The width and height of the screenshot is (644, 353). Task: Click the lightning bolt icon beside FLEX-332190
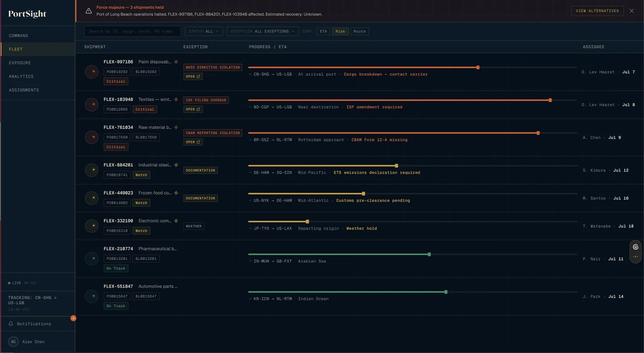click(x=176, y=221)
